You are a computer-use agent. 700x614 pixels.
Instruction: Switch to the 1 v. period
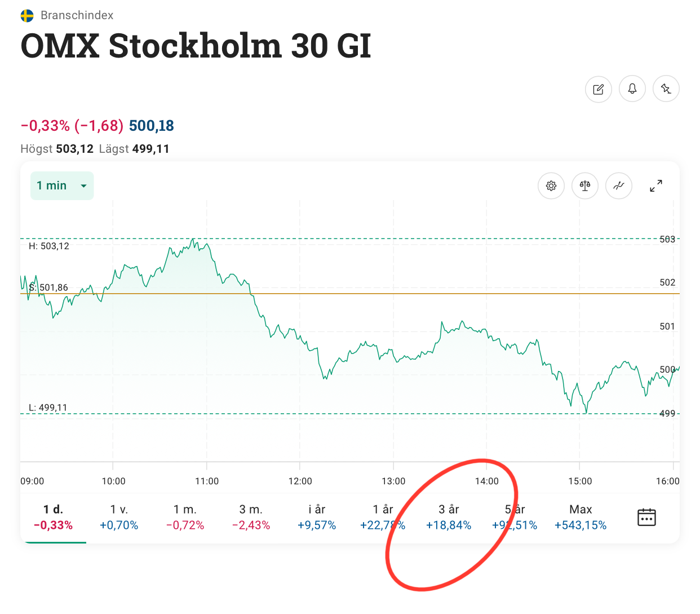[119, 517]
